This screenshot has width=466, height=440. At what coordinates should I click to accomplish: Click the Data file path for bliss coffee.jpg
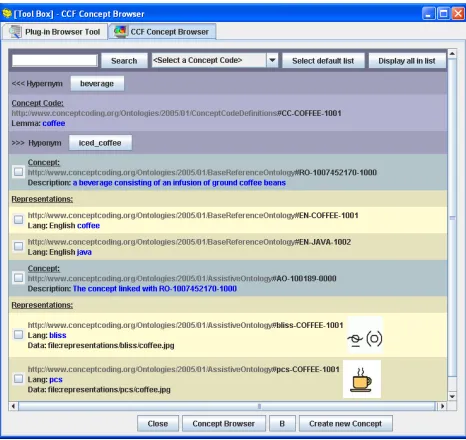101,345
